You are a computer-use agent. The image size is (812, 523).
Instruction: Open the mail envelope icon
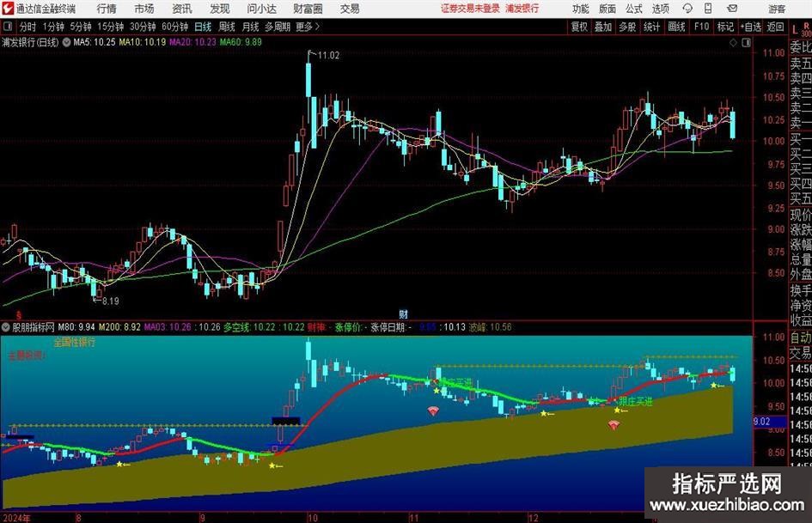[732, 9]
